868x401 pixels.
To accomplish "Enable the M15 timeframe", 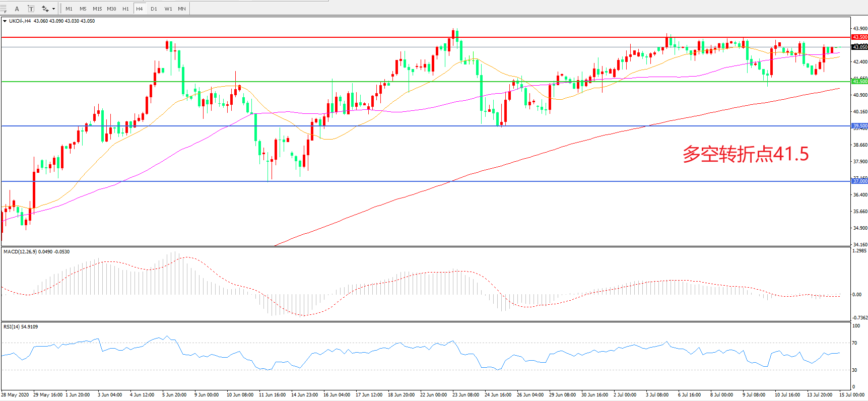I will [97, 9].
